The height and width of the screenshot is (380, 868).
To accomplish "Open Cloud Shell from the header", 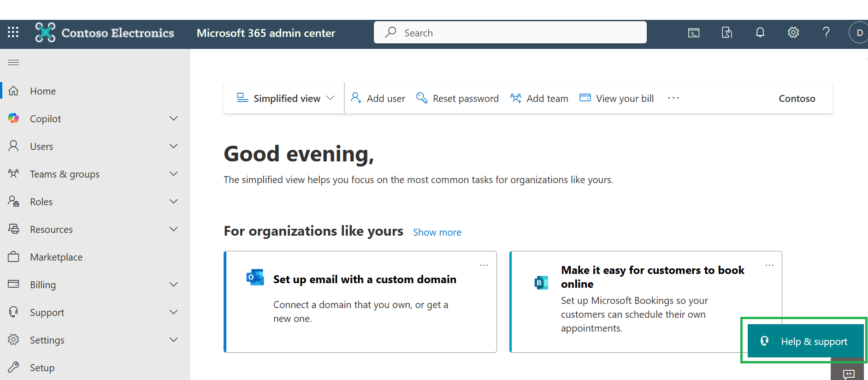I will point(694,33).
